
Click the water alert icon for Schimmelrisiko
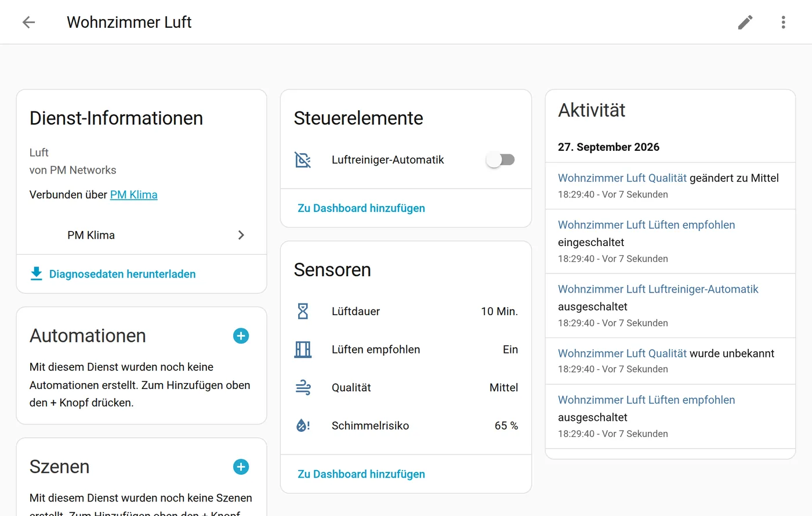[x=303, y=425]
